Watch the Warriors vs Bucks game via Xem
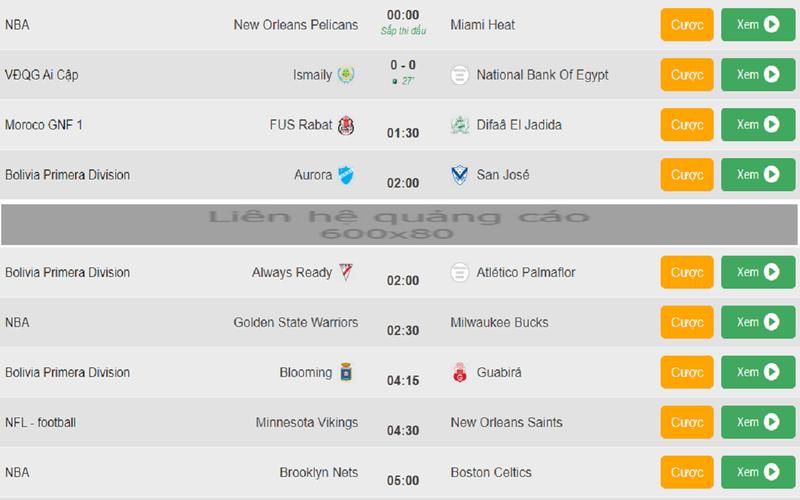This screenshot has width=800, height=500. [x=758, y=322]
